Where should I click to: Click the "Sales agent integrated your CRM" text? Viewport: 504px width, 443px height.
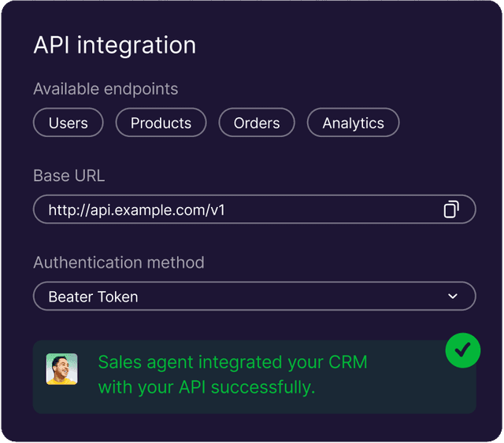tap(232, 363)
